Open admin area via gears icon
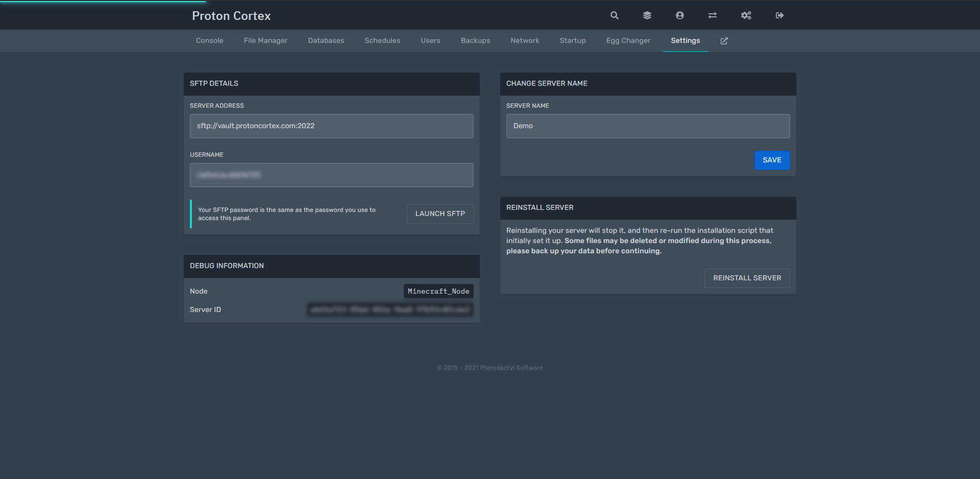 746,15
